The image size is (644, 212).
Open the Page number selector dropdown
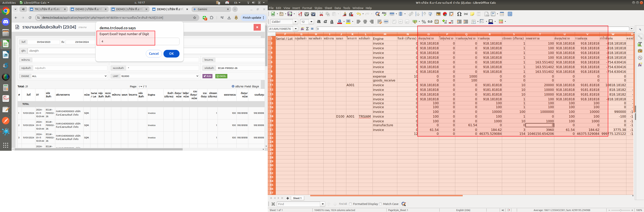coord(140,86)
